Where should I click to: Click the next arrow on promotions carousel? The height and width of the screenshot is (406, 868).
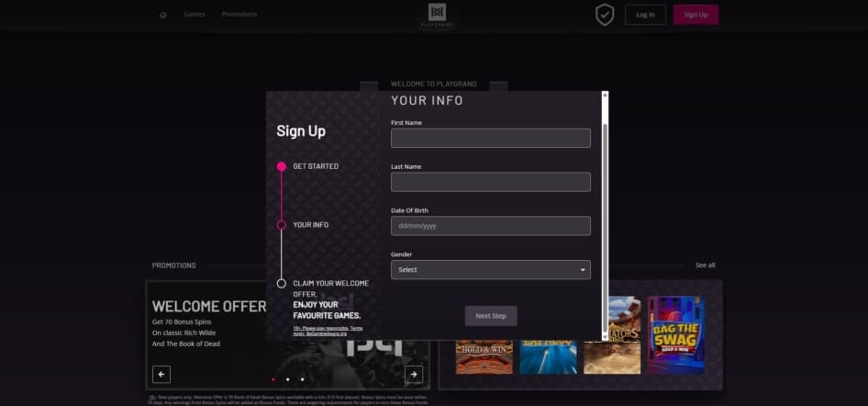pos(414,375)
